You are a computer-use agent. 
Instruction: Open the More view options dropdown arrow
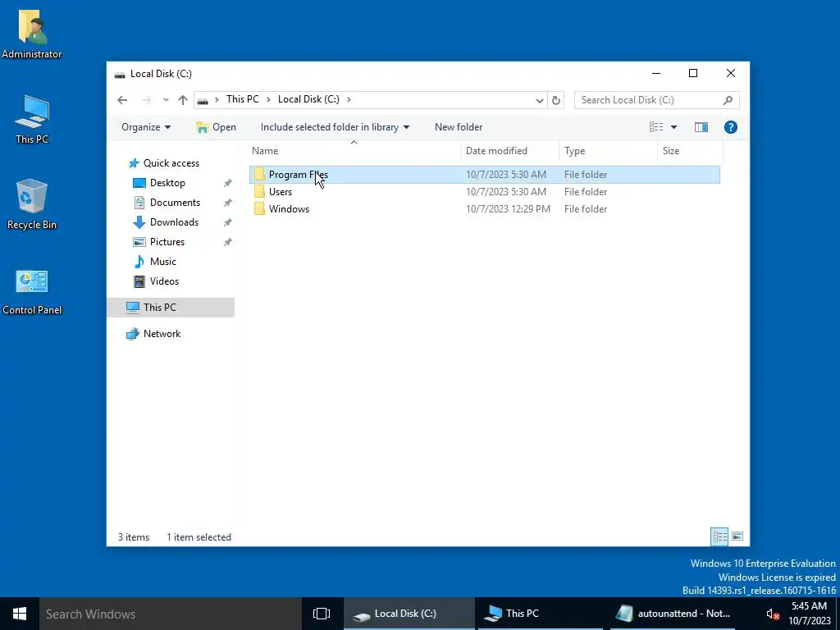pyautogui.click(x=674, y=127)
